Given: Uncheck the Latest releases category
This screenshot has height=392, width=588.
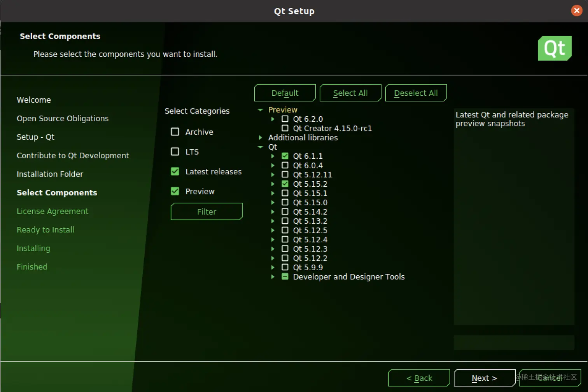Looking at the screenshot, I should [x=175, y=171].
